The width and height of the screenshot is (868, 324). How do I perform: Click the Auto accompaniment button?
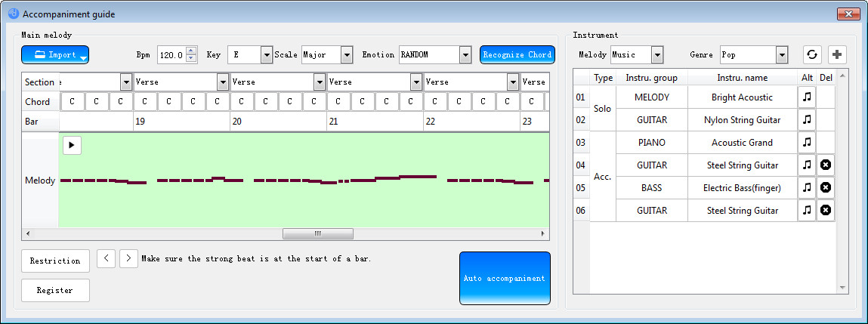[x=505, y=278]
